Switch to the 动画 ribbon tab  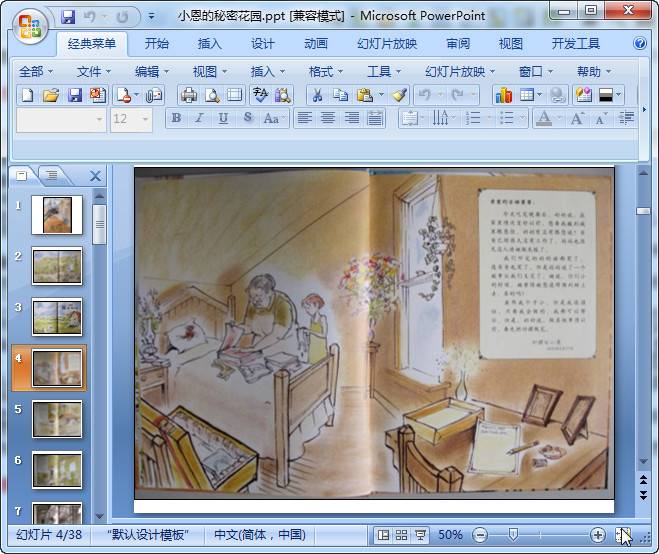pyautogui.click(x=316, y=43)
